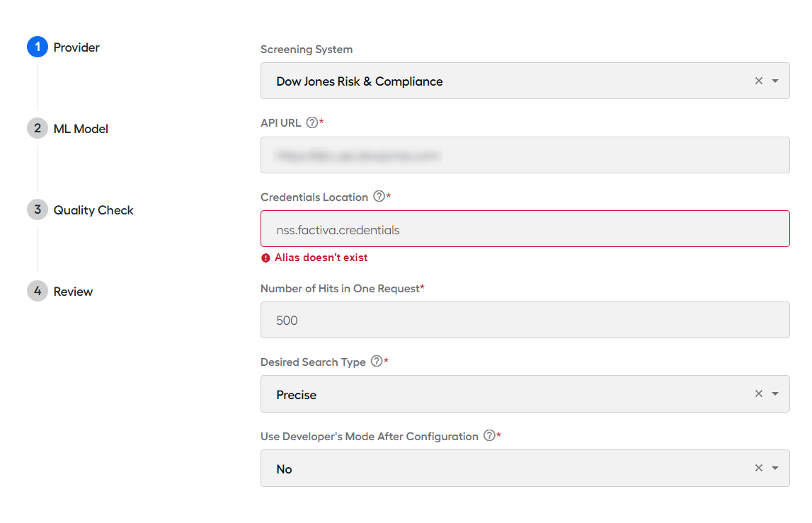Select the step 1 circle icon

38,47
